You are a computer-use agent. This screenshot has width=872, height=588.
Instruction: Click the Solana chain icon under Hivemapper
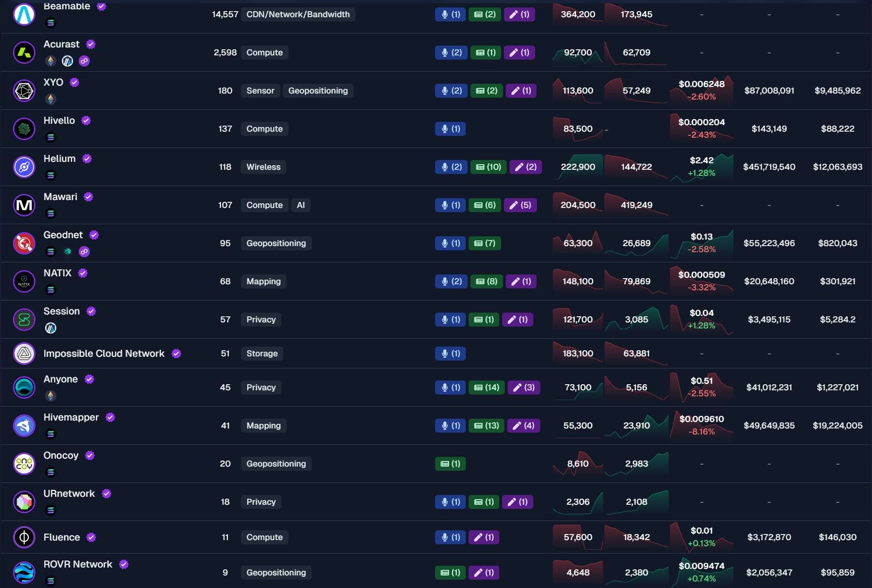(51, 434)
